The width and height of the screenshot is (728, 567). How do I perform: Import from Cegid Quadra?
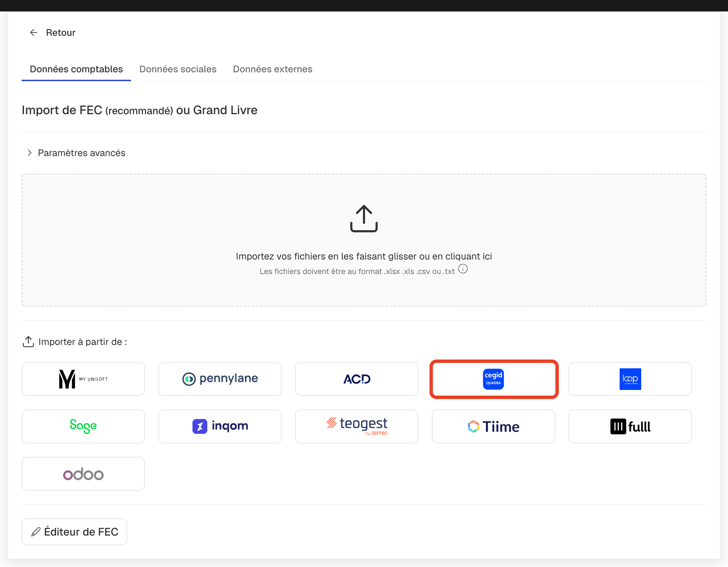pos(493,379)
